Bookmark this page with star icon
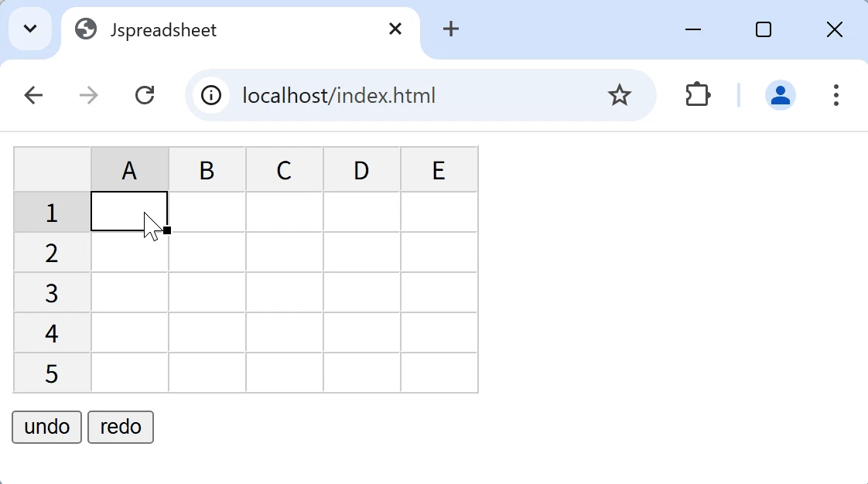Image resolution: width=868 pixels, height=484 pixels. pyautogui.click(x=619, y=95)
